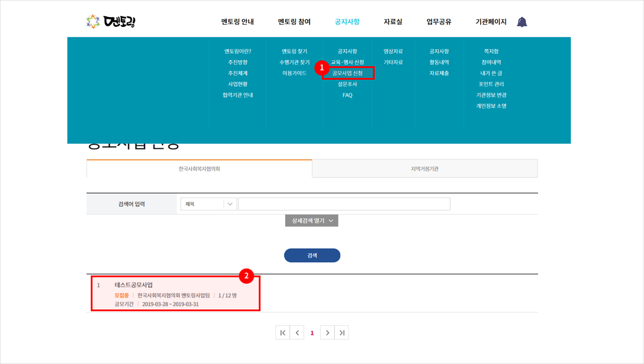Click page number 1 in pagination
Screen dimensions: 644x364
[x=312, y=333]
